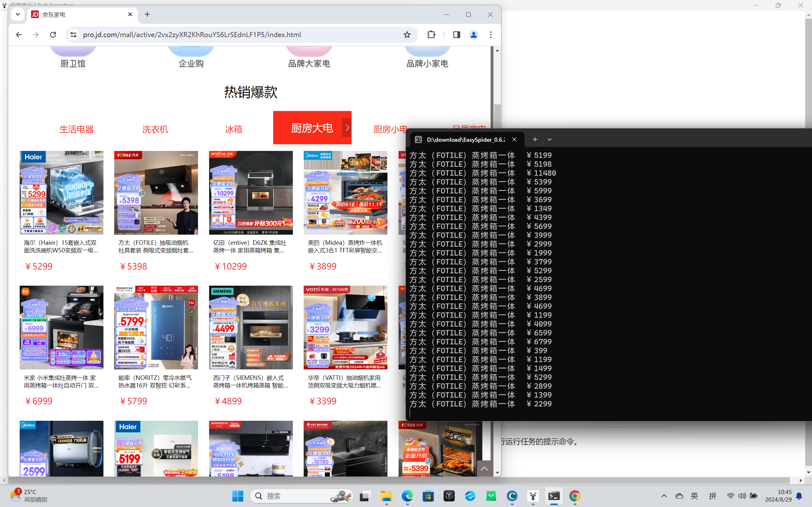812x507 pixels.
Task: Go forward in Chrome browser
Action: point(36,35)
